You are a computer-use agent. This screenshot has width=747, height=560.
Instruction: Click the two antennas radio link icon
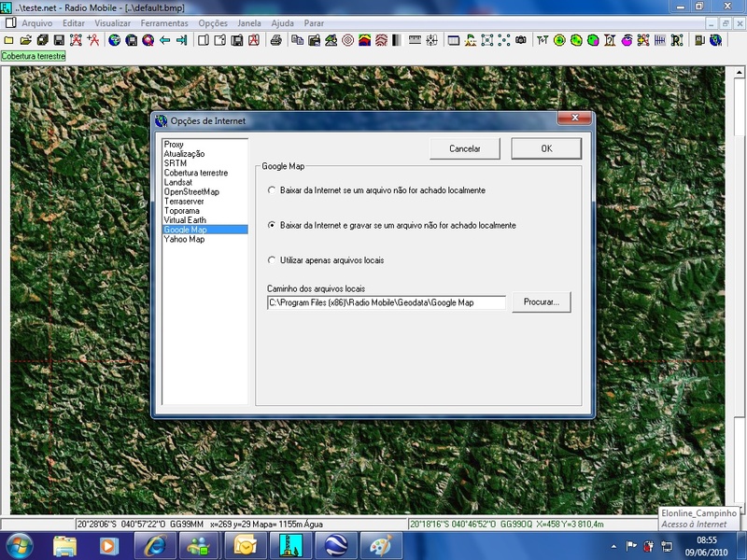pos(543,40)
